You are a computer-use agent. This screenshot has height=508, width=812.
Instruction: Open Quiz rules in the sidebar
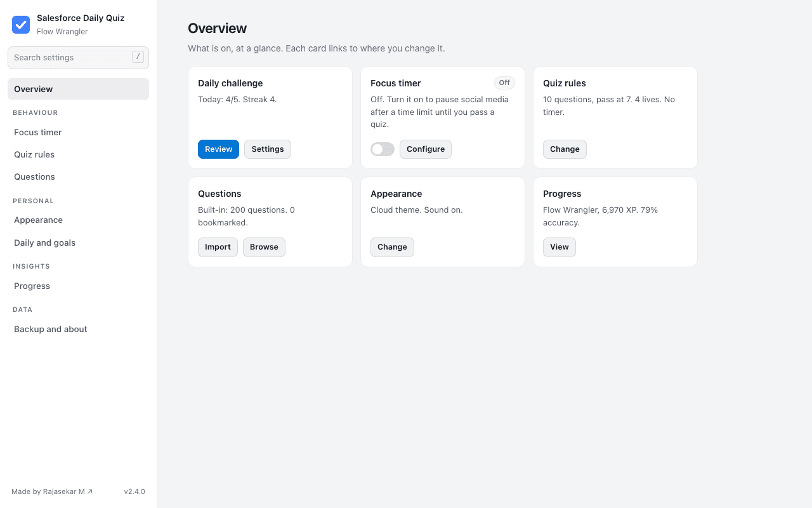coord(78,154)
